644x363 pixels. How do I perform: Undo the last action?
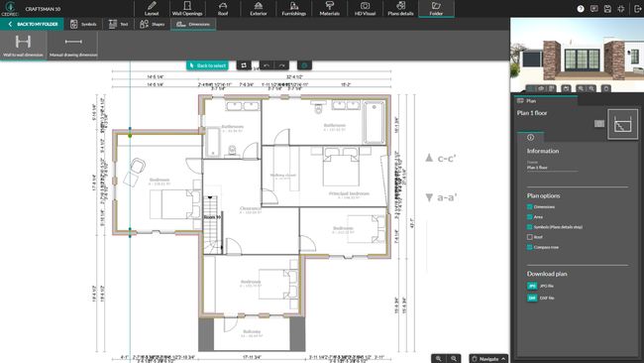pyautogui.click(x=267, y=65)
